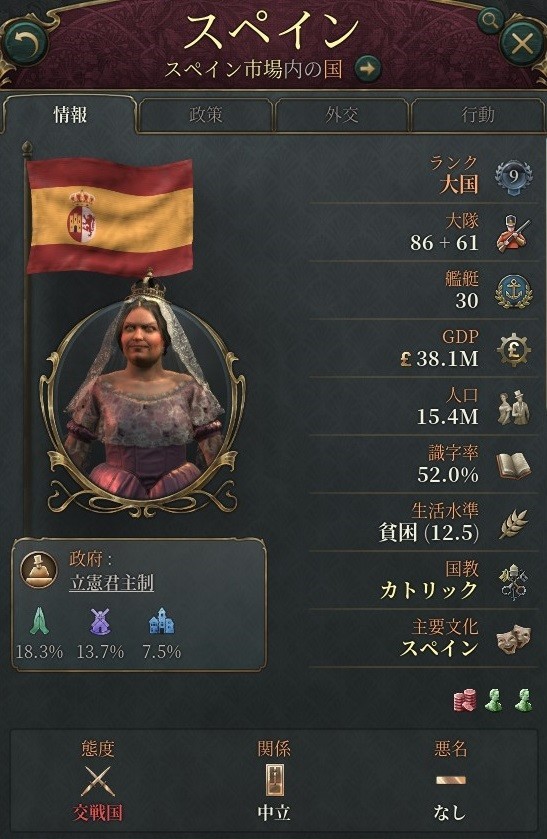The height and width of the screenshot is (839, 547).
Task: Click the GDP pound gear icon
Action: 513,349
